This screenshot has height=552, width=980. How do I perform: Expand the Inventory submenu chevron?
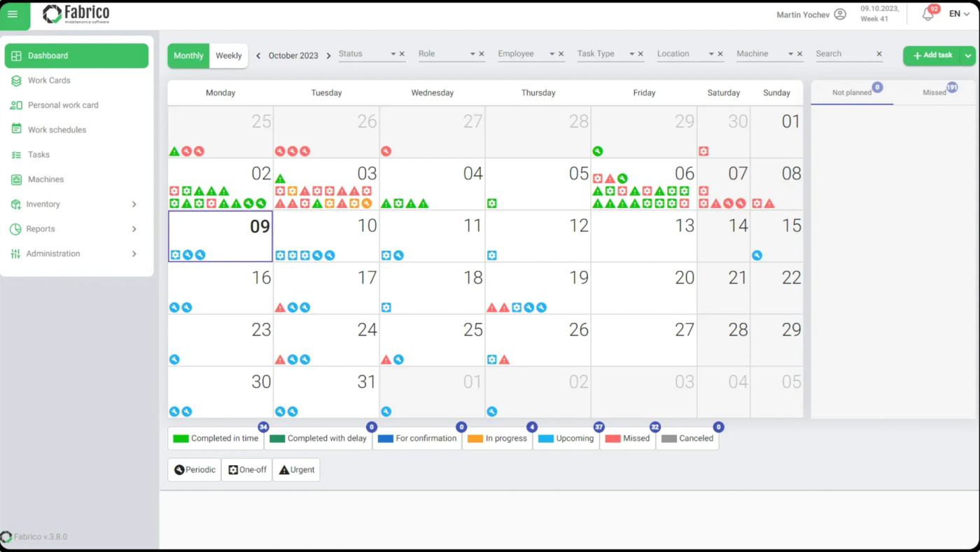pos(134,205)
